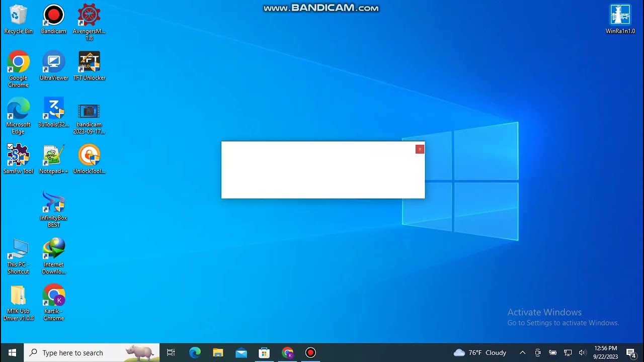
Task: Select the MTK Usb Driver v1.0.8 folder
Action: click(x=18, y=303)
